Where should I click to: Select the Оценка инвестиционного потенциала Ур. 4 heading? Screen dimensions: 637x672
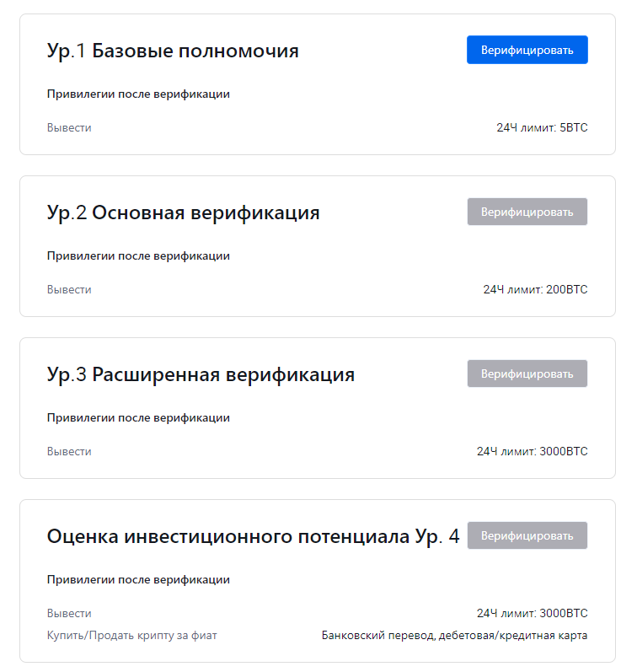coord(253,537)
